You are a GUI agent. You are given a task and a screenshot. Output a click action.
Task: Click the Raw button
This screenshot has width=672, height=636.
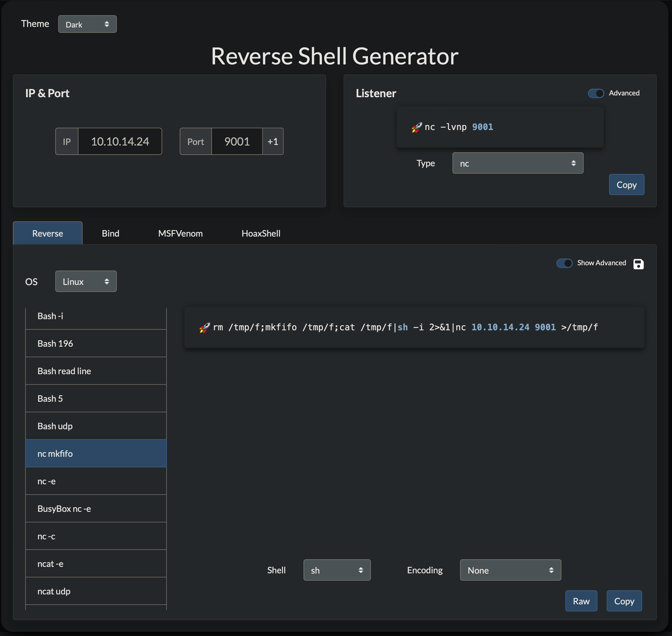(581, 601)
